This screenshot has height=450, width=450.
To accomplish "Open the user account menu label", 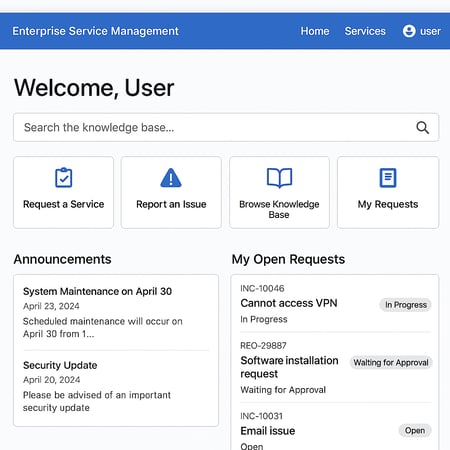I will (x=430, y=31).
